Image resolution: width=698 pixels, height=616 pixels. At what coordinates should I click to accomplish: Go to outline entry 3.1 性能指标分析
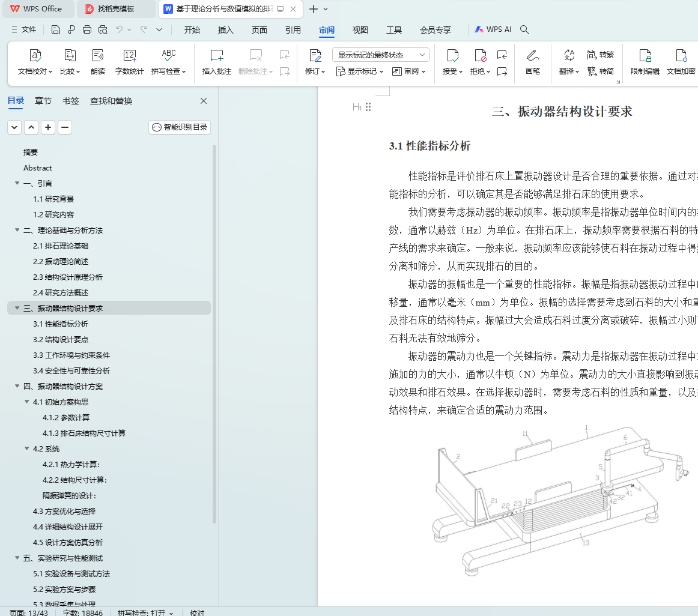(x=61, y=324)
